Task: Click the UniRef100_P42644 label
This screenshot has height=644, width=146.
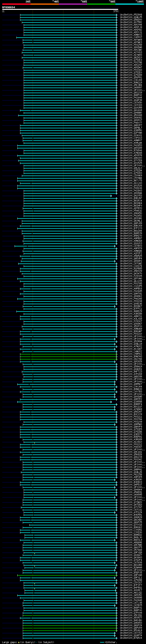Action: click(131, 98)
